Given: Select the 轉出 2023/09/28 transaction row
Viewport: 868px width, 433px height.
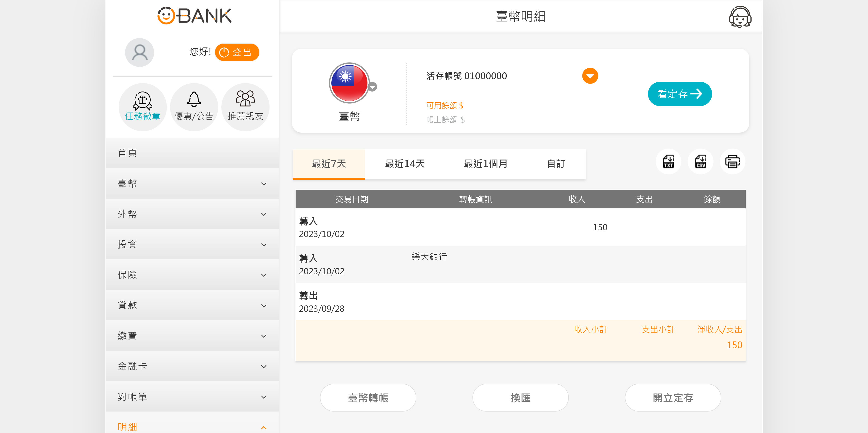Looking at the screenshot, I should 520,302.
